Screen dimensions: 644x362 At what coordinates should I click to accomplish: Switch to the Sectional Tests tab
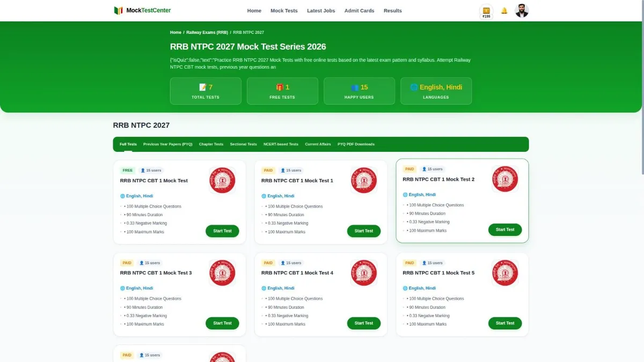(244, 144)
